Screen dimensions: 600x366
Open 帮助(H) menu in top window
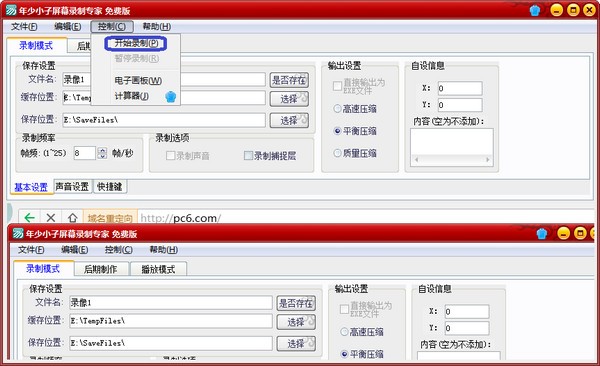(157, 26)
